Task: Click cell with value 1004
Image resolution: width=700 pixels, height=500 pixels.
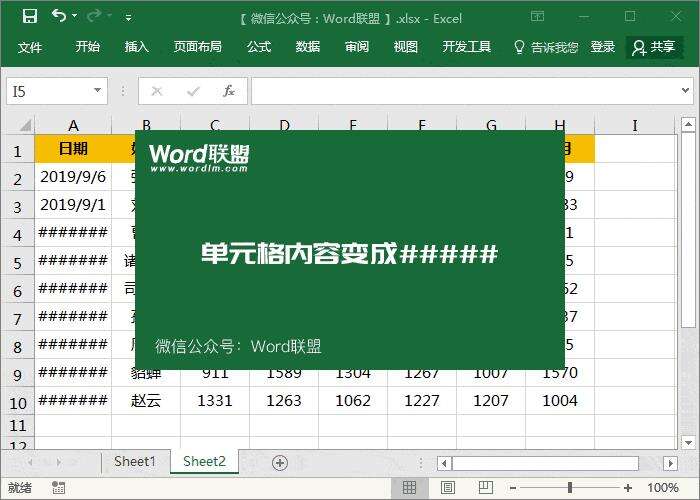Action: 560,401
